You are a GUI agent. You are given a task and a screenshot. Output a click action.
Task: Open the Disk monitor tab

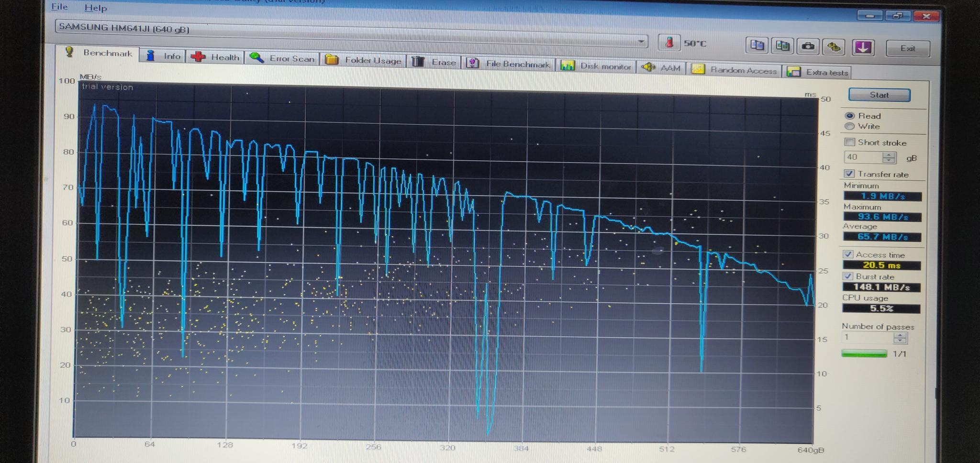click(596, 66)
